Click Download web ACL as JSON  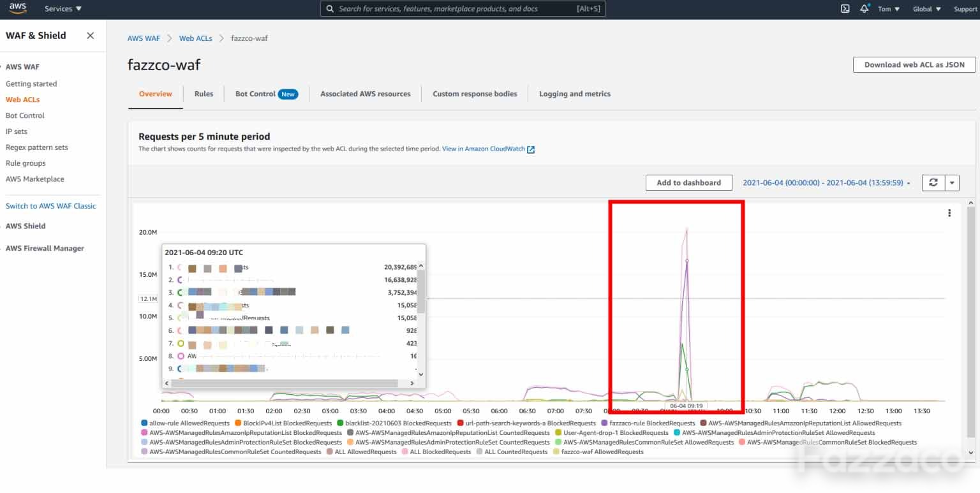tap(914, 64)
